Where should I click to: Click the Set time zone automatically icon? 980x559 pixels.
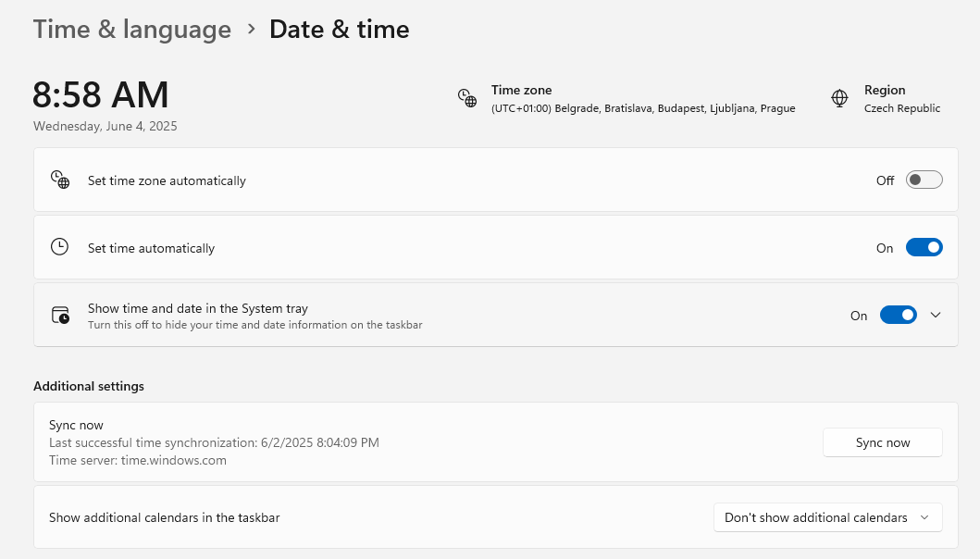[60, 180]
